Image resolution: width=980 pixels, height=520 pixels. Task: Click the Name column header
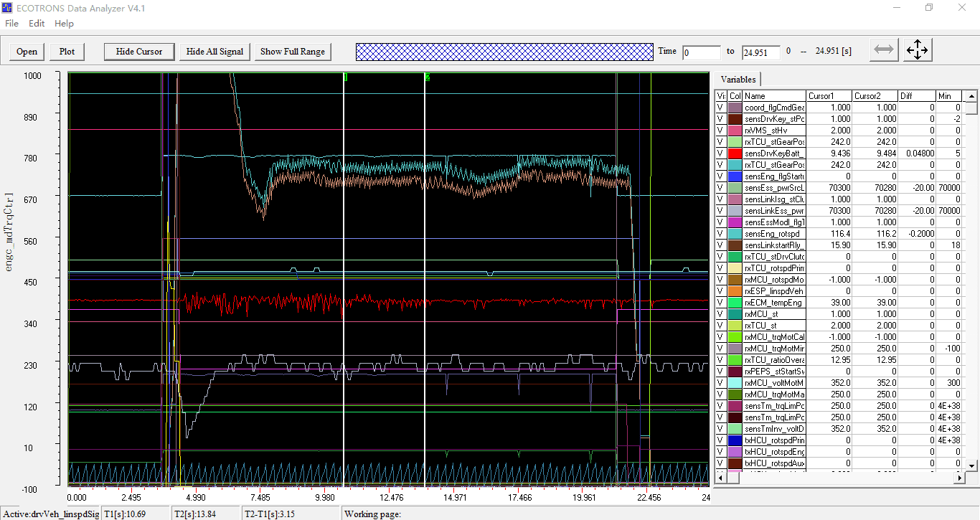tap(775, 95)
